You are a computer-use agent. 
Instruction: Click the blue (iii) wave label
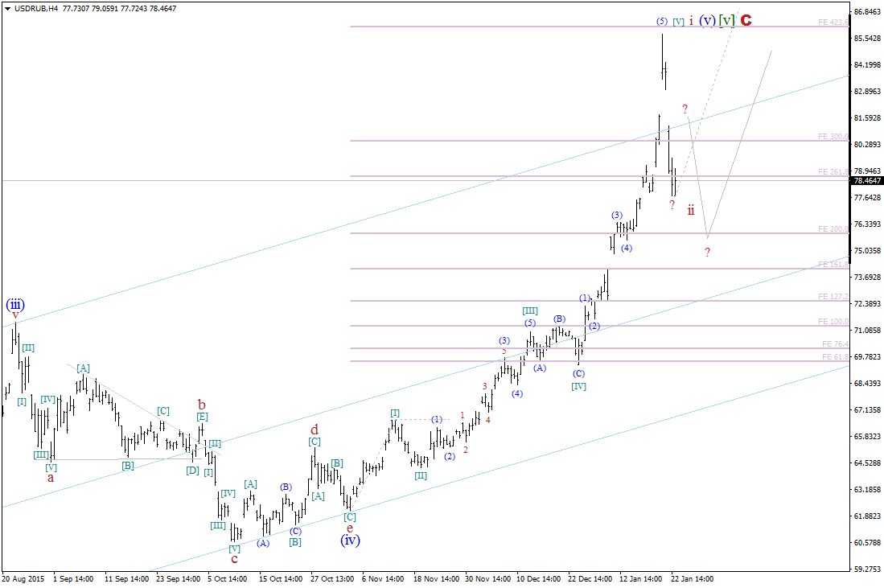[x=15, y=304]
